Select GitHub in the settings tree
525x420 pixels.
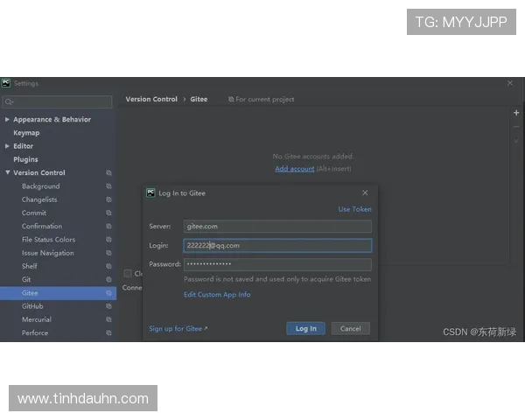coord(32,306)
